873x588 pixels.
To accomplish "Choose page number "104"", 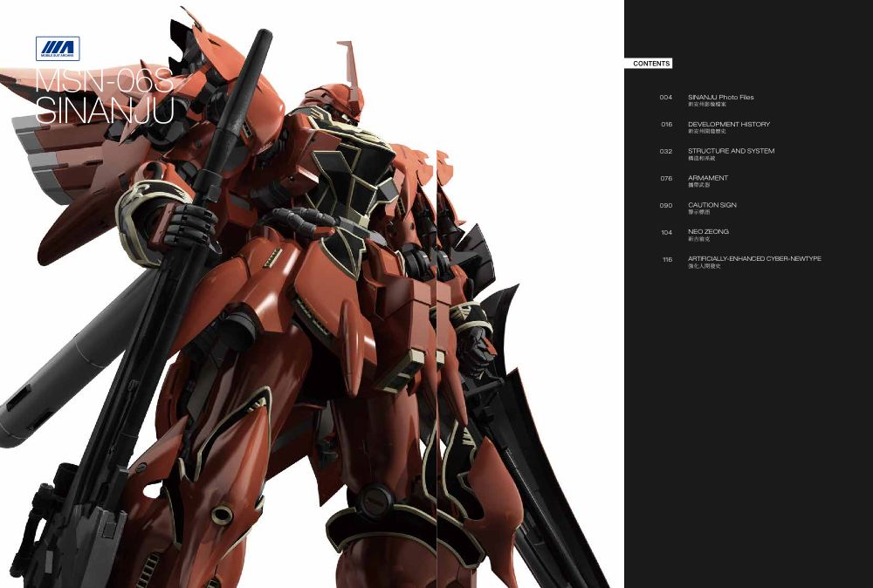I will [x=666, y=233].
